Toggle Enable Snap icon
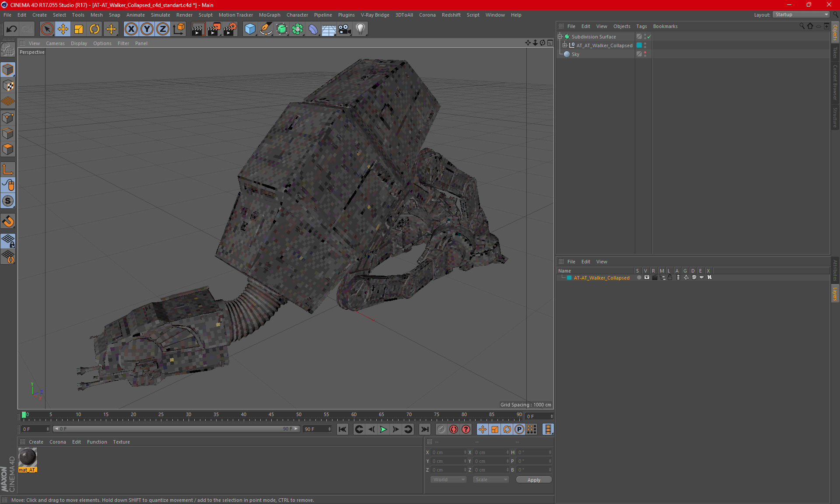The image size is (840, 504). 8,221
